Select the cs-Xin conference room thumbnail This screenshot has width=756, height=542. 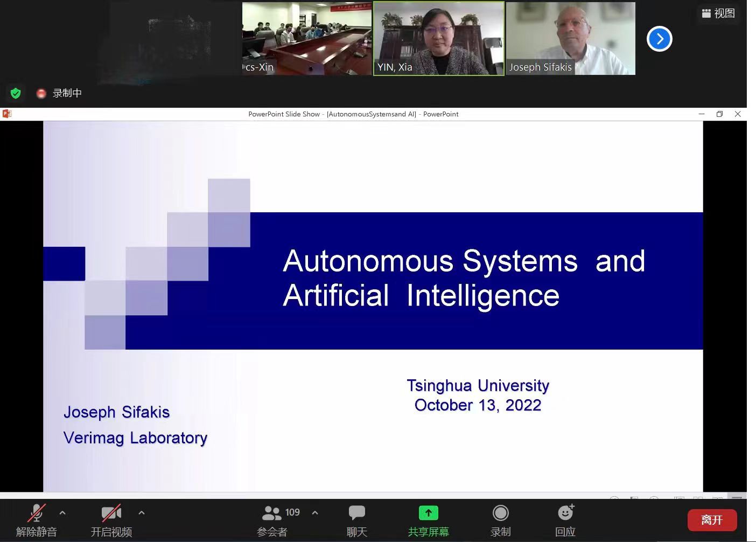(306, 38)
